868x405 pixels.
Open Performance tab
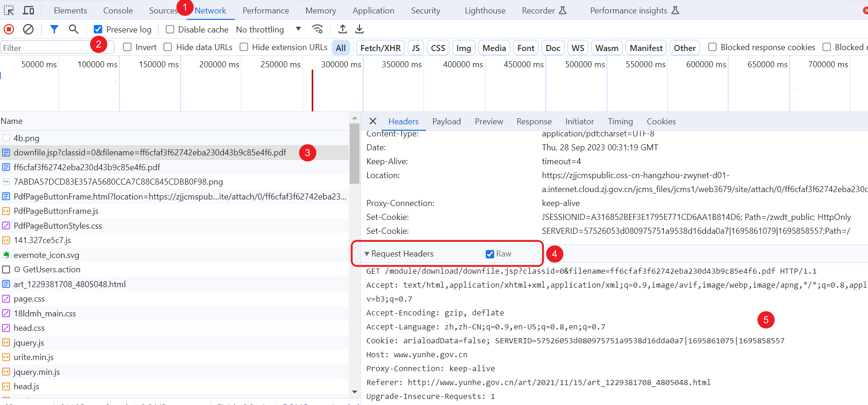(x=266, y=10)
